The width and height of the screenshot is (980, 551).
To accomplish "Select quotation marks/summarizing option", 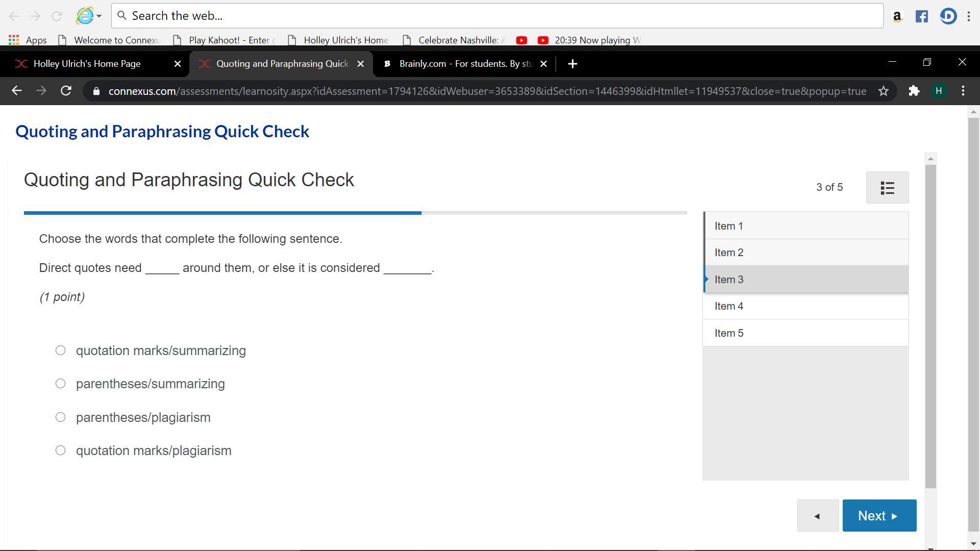I will tap(60, 350).
